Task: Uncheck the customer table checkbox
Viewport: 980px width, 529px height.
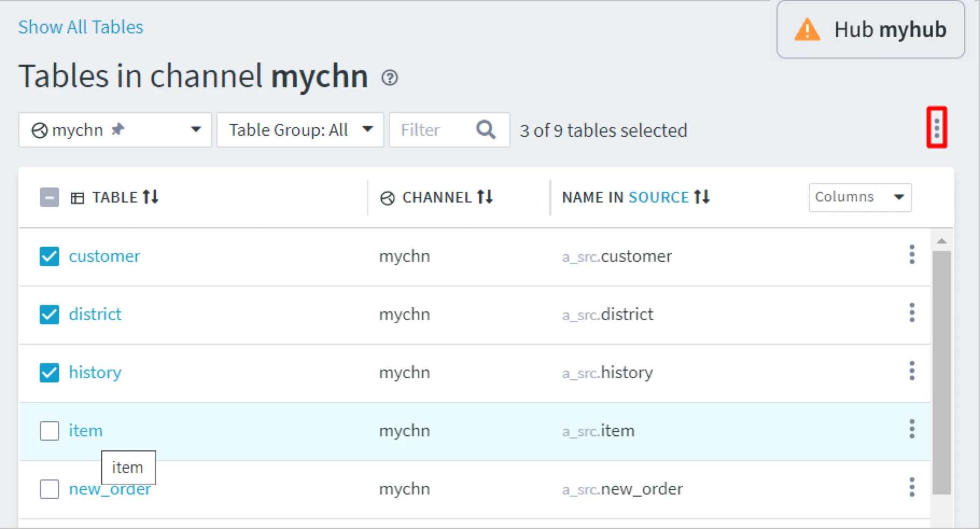Action: click(50, 256)
